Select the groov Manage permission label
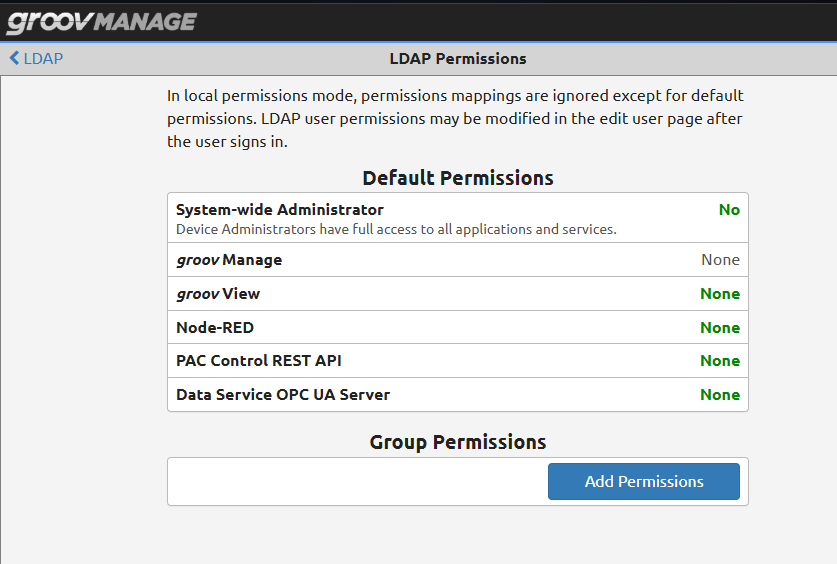837x564 pixels. pos(229,260)
